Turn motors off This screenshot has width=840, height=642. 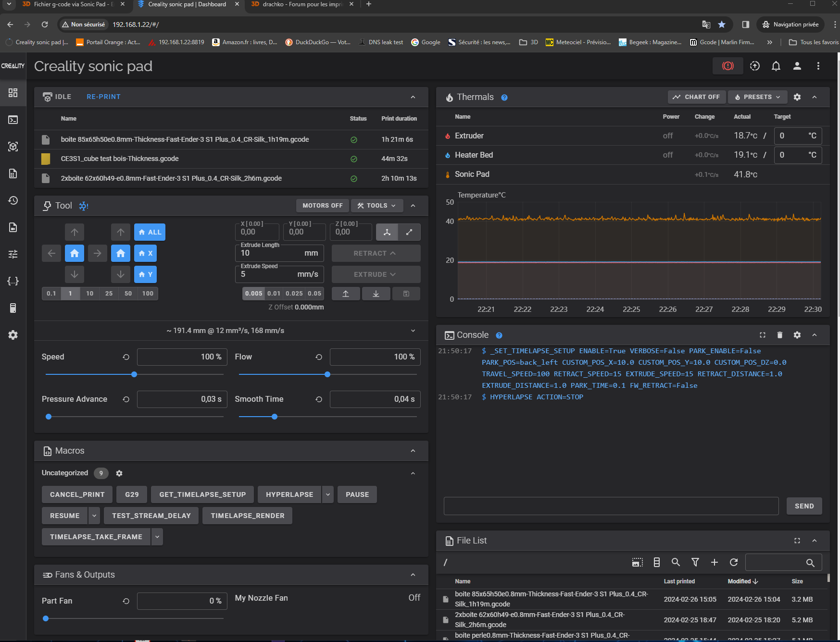322,206
